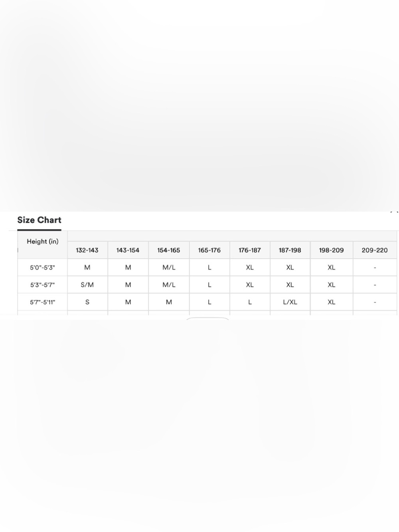Click the 143-154 weight column header
This screenshot has width=399, height=532.
tap(128, 250)
